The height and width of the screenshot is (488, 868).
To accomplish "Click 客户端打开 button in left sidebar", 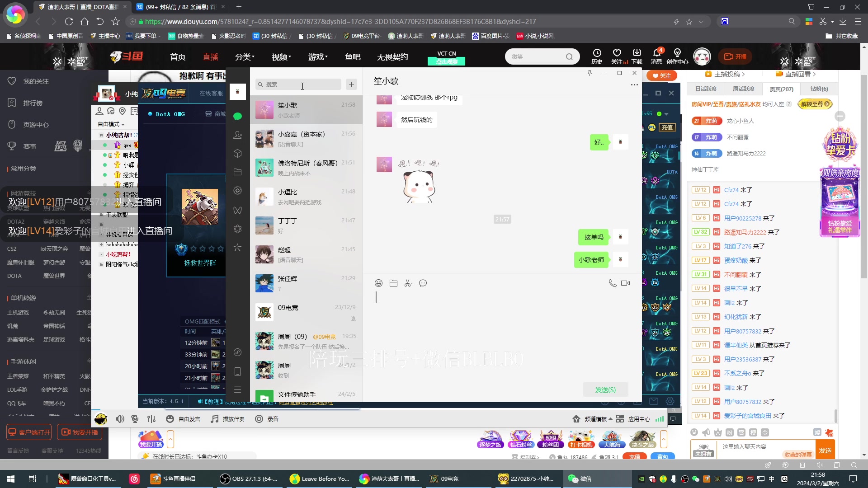I will click(29, 432).
